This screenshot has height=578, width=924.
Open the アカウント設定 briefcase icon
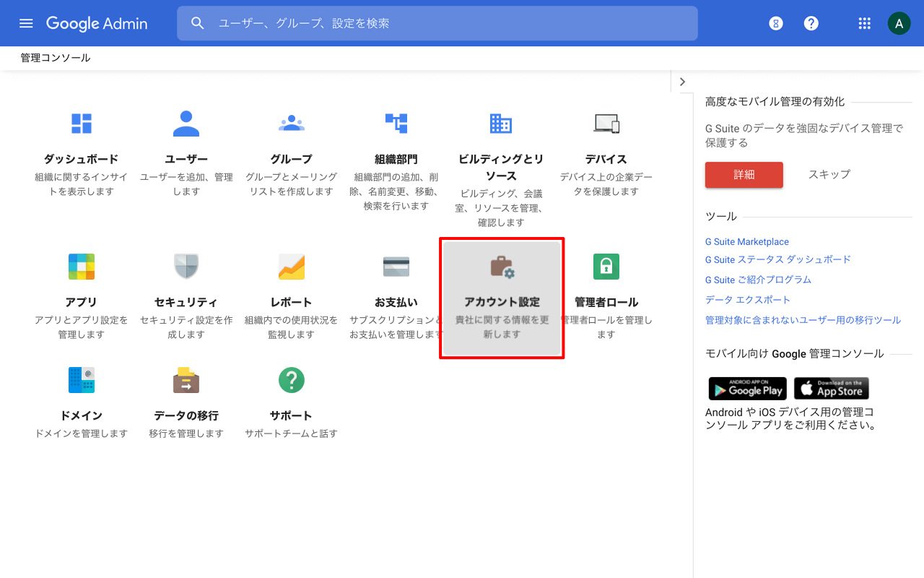502,267
